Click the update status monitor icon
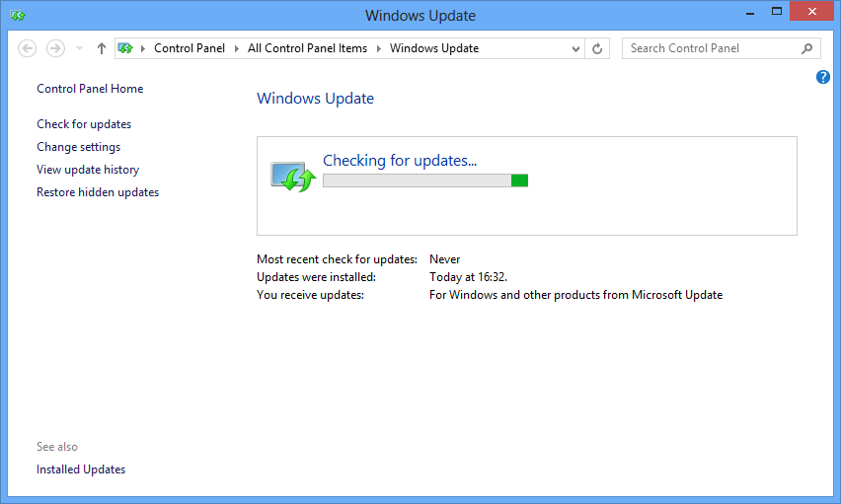The height and width of the screenshot is (504, 841). tap(293, 177)
